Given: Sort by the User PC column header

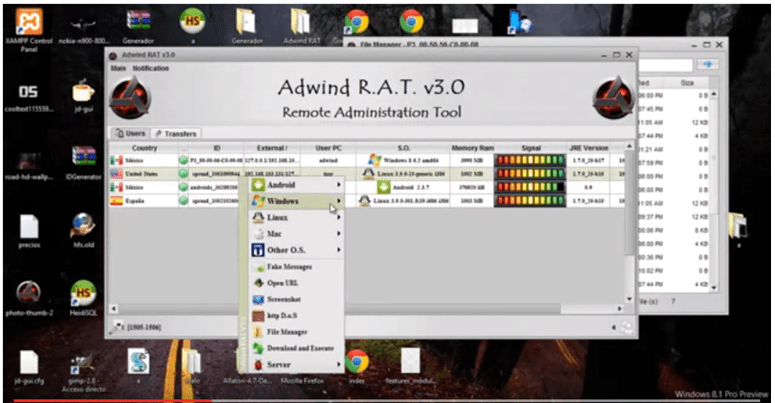Looking at the screenshot, I should [x=328, y=148].
